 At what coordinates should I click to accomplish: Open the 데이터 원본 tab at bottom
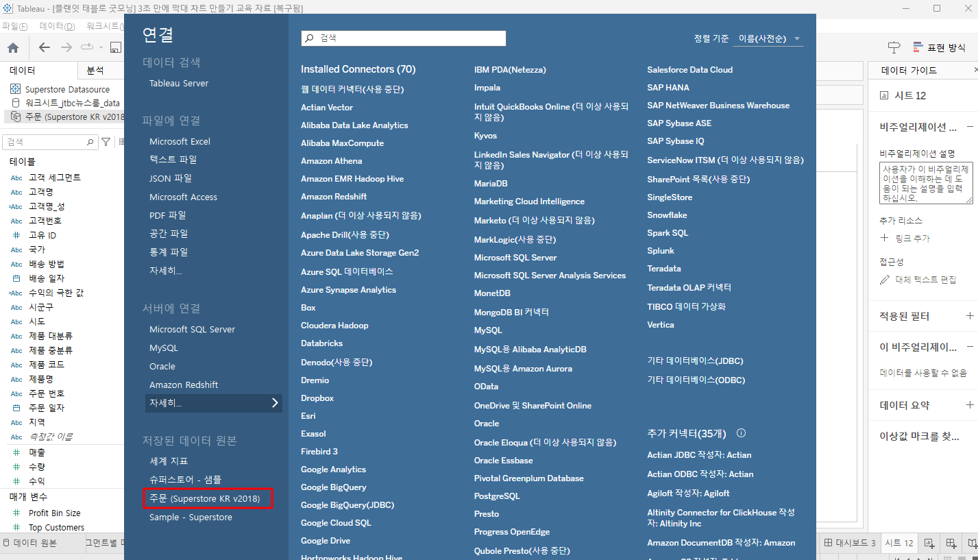coord(30,543)
